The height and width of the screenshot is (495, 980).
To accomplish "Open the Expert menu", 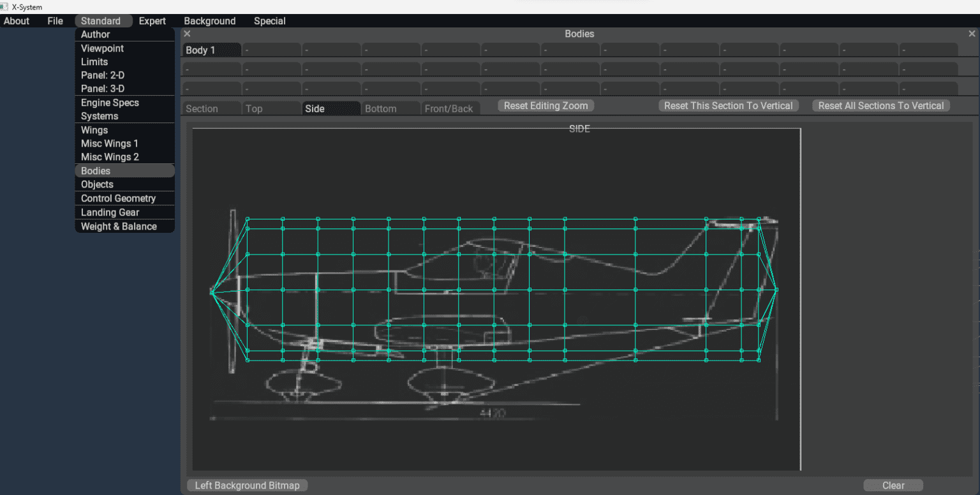I will pyautogui.click(x=152, y=20).
